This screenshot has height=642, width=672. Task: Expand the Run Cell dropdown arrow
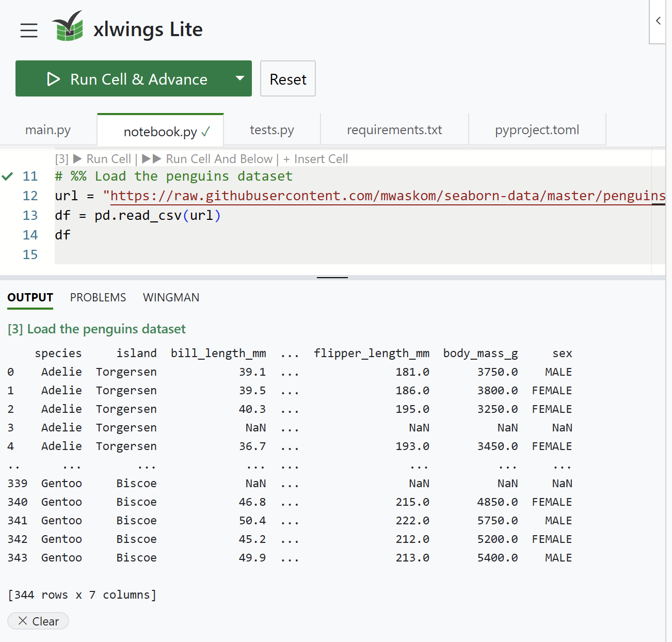coord(239,78)
